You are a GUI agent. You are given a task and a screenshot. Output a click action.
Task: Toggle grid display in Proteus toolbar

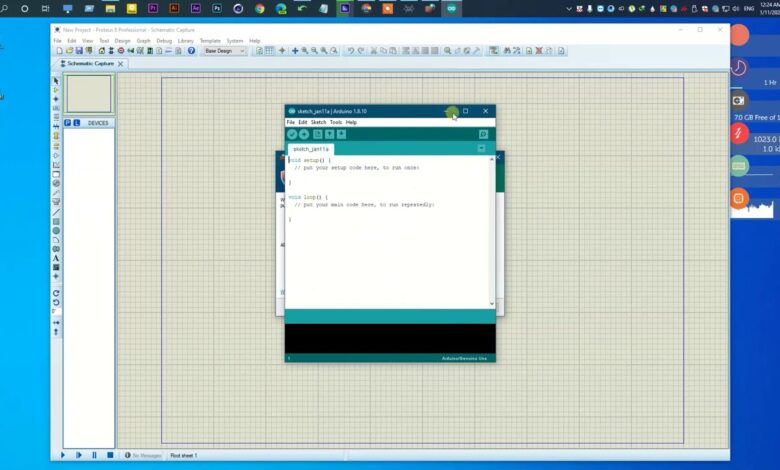[269, 51]
